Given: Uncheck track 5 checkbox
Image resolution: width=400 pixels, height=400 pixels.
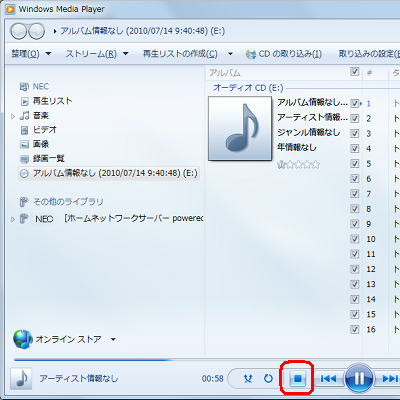Looking at the screenshot, I should tap(355, 164).
